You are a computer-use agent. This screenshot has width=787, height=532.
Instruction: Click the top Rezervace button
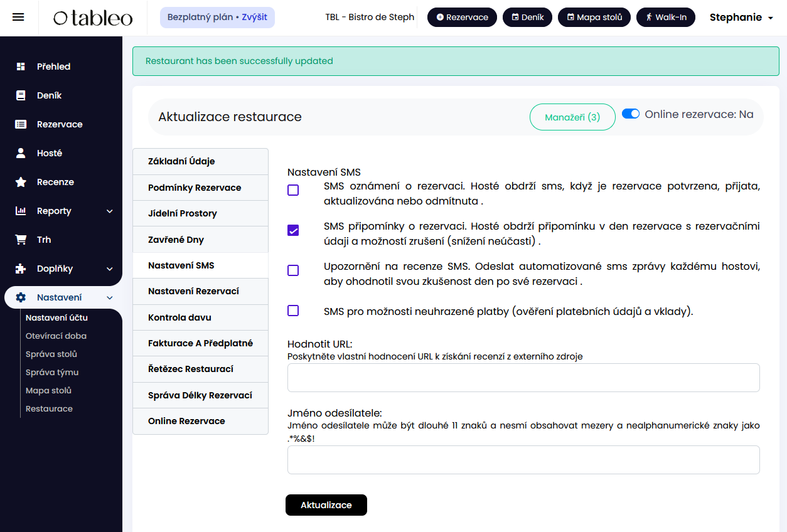[462, 17]
